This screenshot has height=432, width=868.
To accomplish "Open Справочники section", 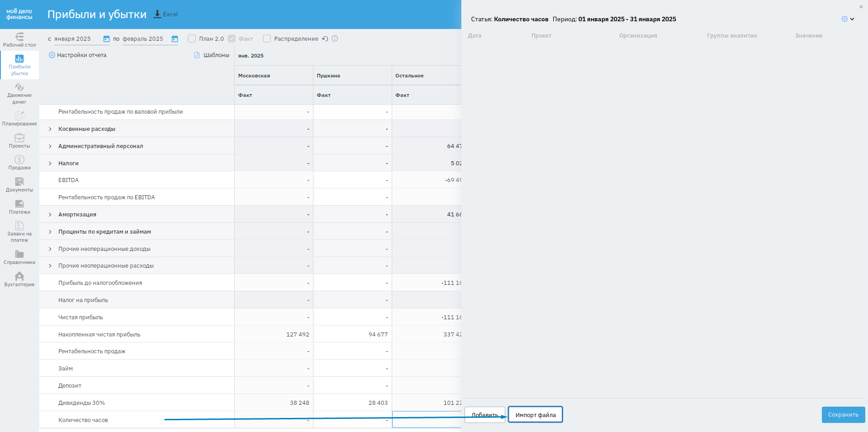I will pyautogui.click(x=19, y=257).
